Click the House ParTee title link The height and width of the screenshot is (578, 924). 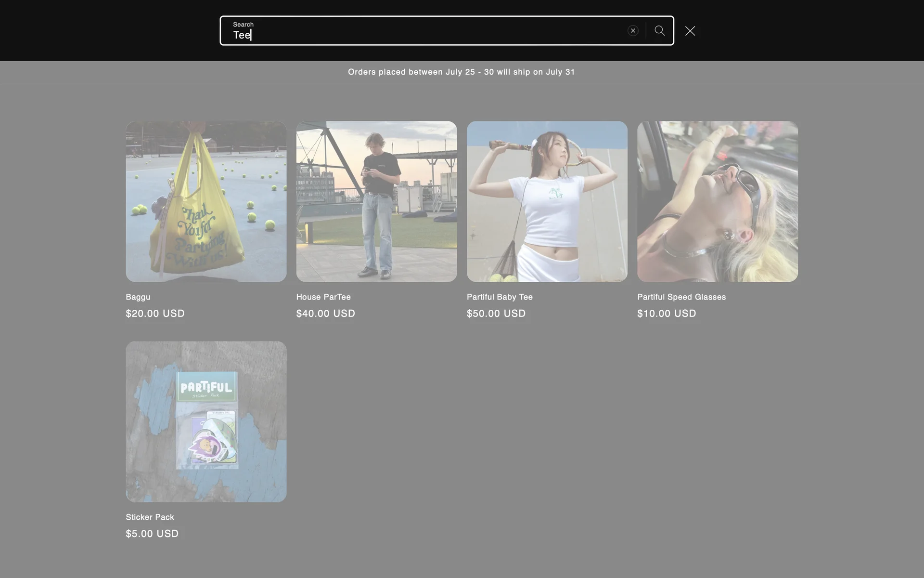click(323, 297)
